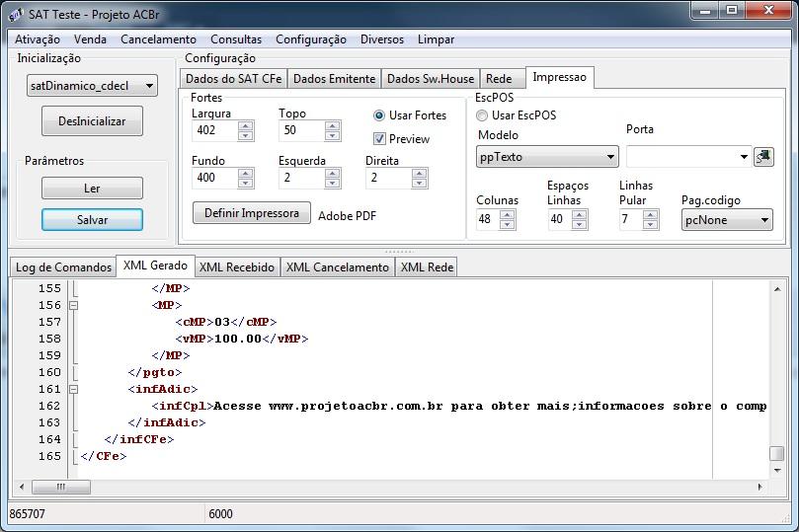Image resolution: width=799 pixels, height=532 pixels.
Task: Increase the Topo value with up arrow
Action: (332, 125)
